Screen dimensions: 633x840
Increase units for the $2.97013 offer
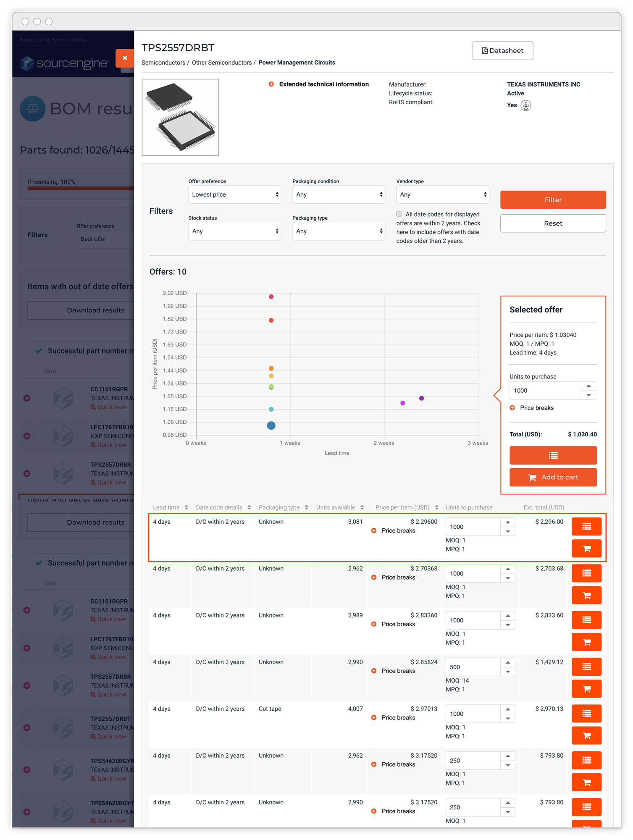[x=508, y=709]
